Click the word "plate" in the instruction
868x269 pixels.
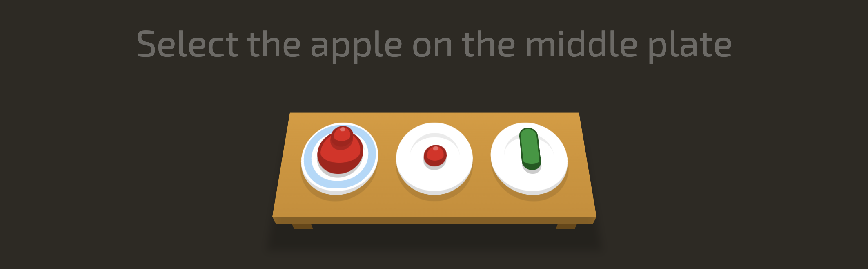click(690, 46)
